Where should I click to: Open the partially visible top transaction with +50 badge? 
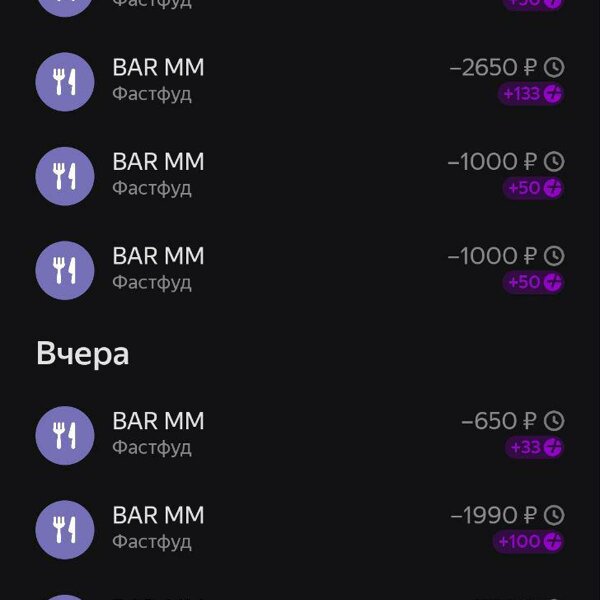[300, 6]
